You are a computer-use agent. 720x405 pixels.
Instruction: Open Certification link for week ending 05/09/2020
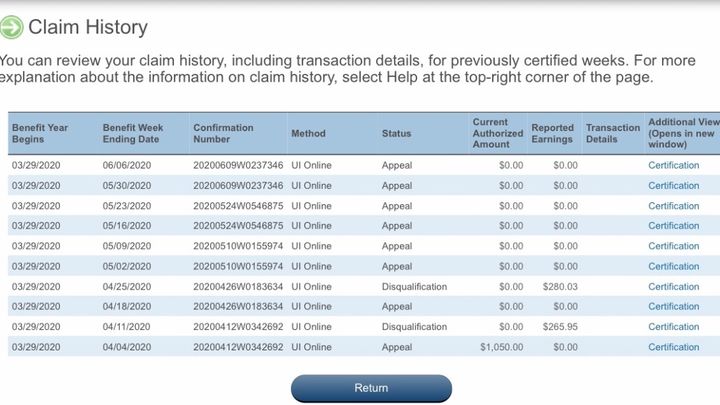[x=674, y=246]
